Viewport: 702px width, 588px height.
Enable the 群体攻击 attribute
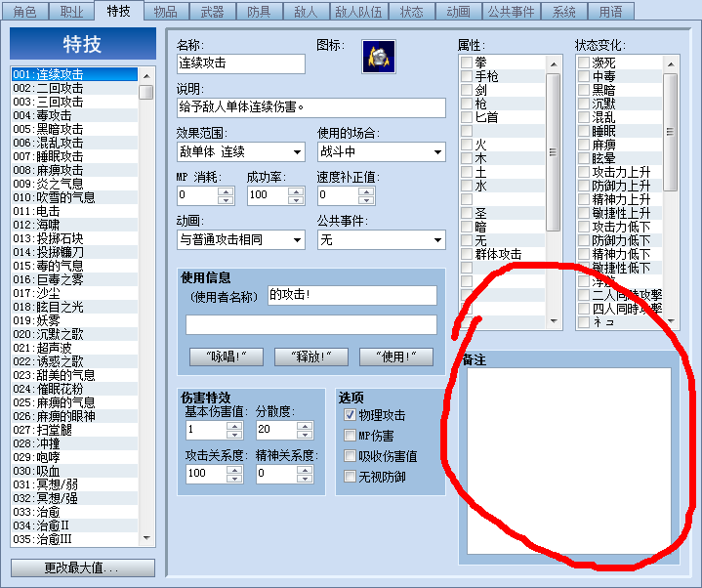(467, 254)
